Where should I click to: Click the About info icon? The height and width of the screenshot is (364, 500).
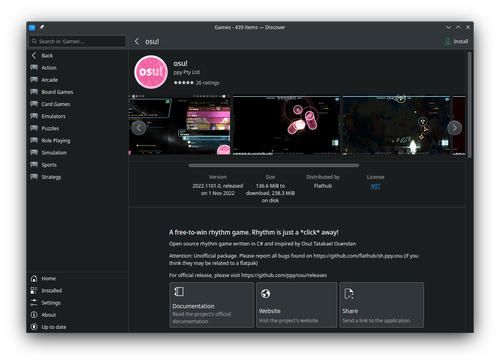click(34, 315)
